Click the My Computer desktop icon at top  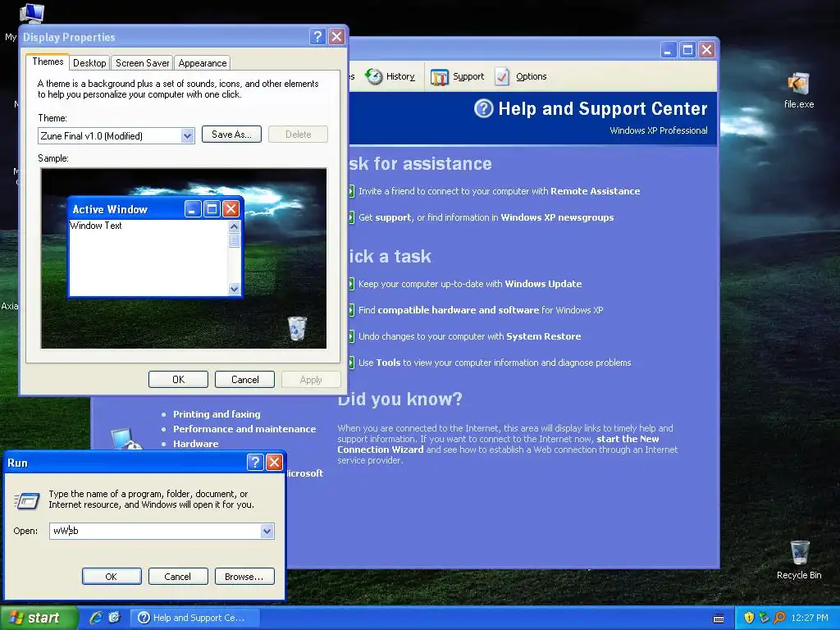[31, 13]
